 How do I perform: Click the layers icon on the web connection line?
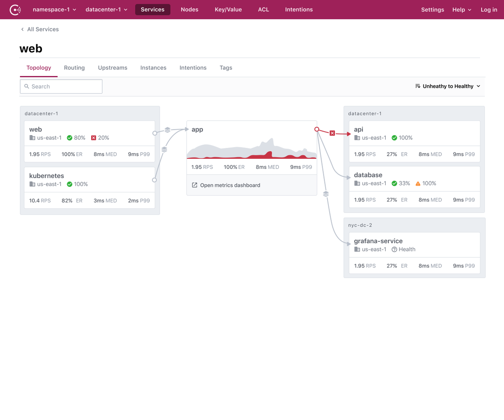pos(167,130)
